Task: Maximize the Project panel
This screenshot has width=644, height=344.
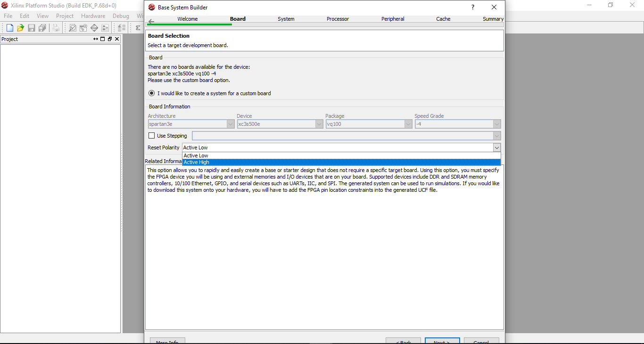Action: pos(103,39)
